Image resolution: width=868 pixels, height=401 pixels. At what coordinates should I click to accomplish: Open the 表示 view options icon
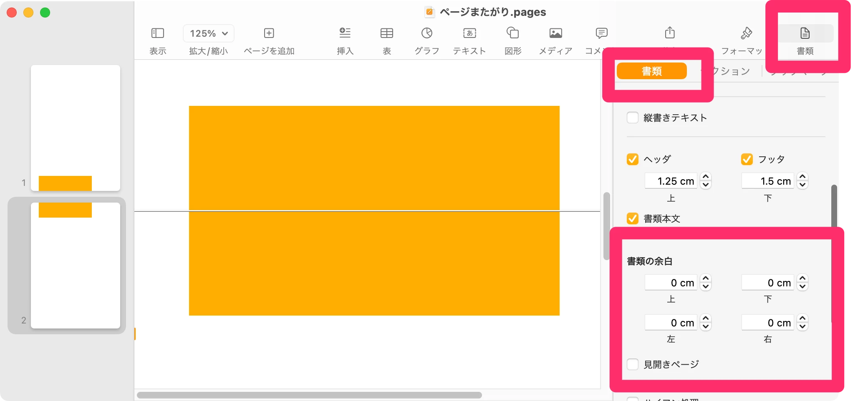point(157,33)
